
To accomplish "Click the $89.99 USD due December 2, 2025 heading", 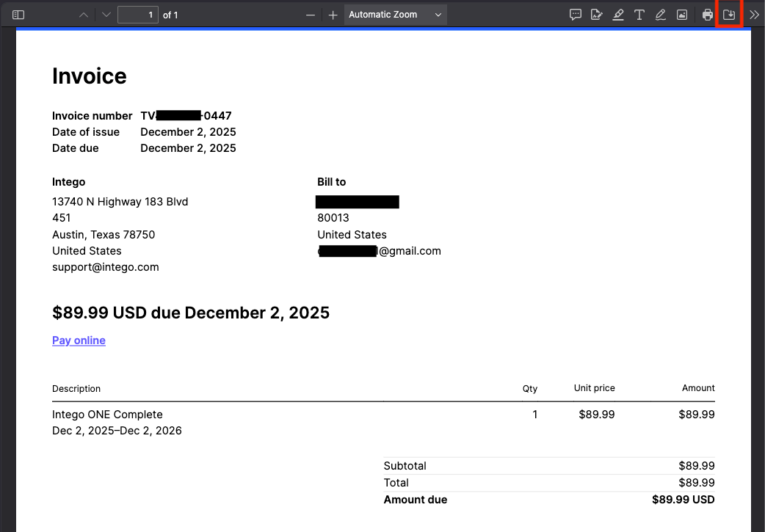I will (x=191, y=313).
